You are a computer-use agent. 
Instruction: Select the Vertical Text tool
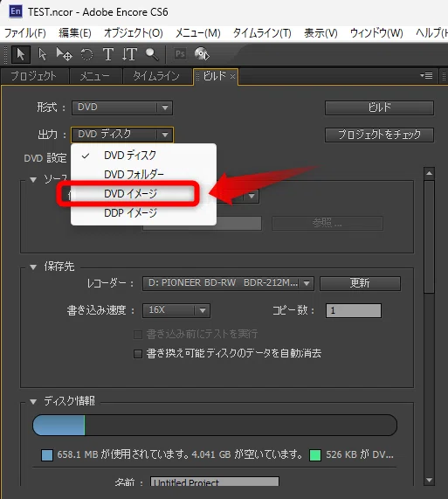(x=129, y=54)
